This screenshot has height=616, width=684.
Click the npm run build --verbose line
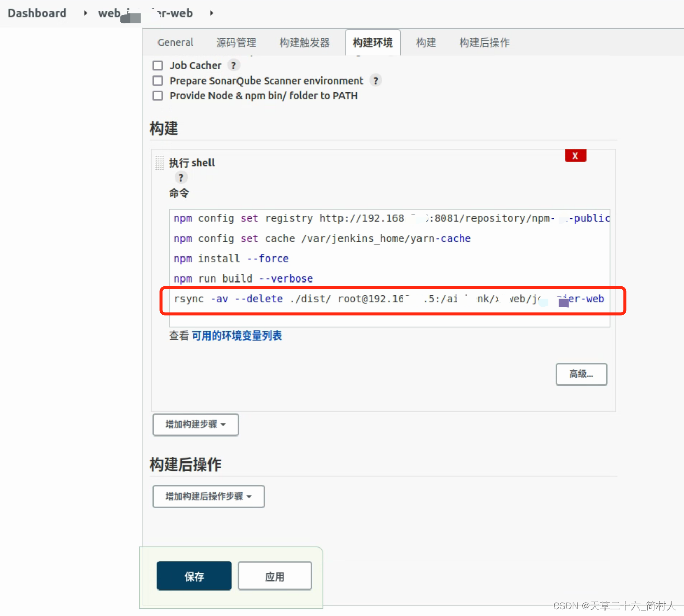tap(243, 279)
